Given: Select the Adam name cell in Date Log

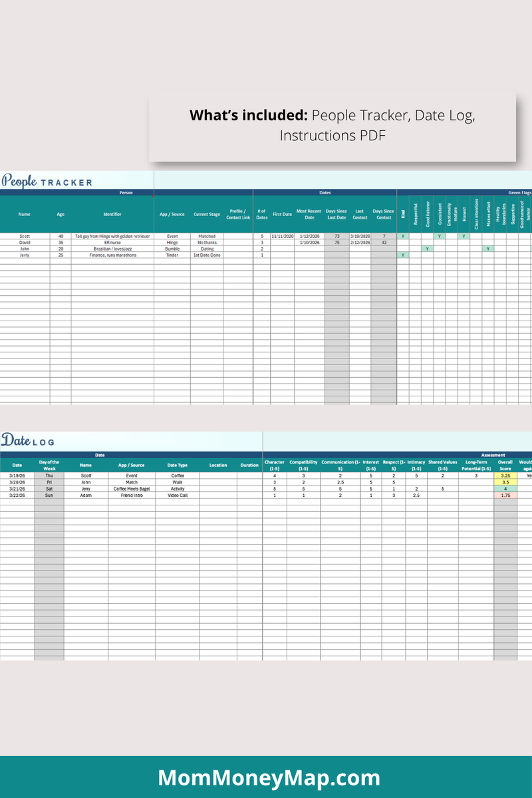Looking at the screenshot, I should [86, 495].
